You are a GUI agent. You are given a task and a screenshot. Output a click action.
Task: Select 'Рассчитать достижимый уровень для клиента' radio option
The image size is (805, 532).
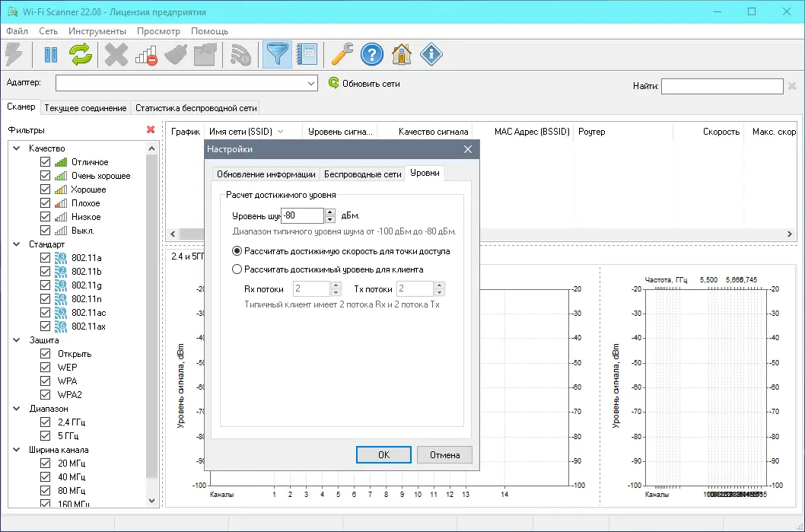click(237, 269)
